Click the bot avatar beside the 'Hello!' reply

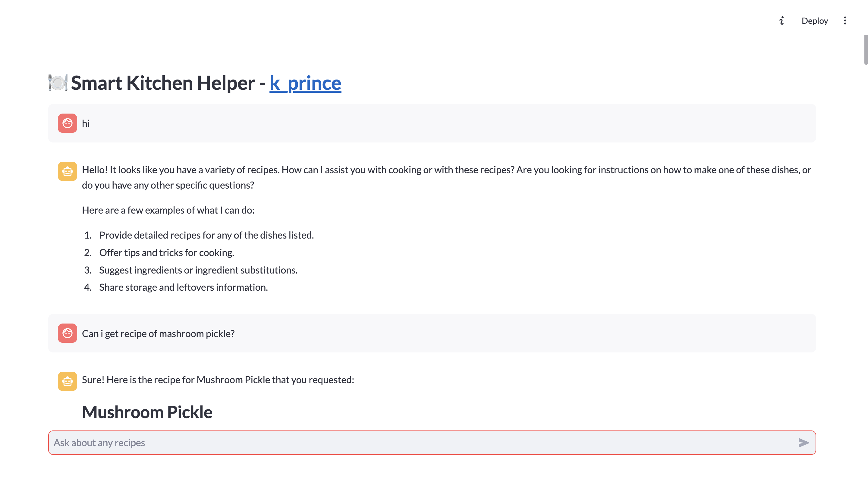(68, 171)
